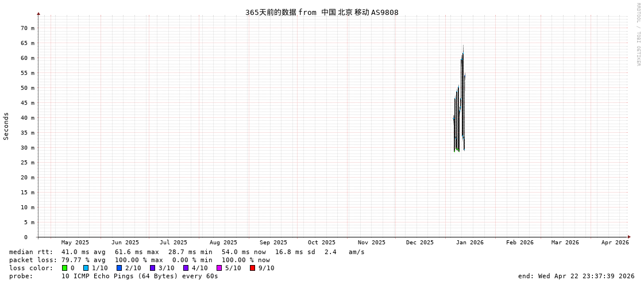644x284 pixels.
Task: Click the vertical Seconds axis label
Action: point(6,126)
